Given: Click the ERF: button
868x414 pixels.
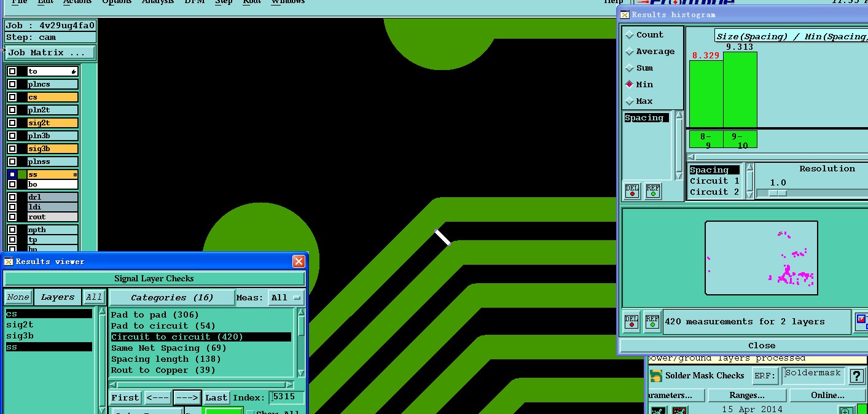Looking at the screenshot, I should click(765, 376).
